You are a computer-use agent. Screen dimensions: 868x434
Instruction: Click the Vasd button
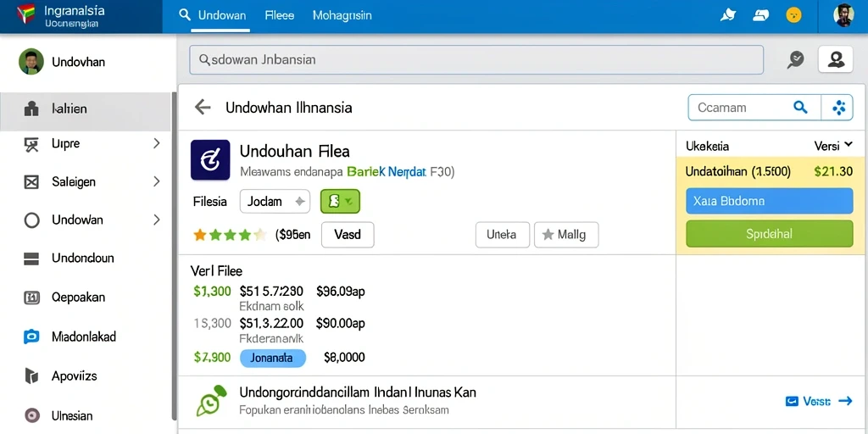pyautogui.click(x=348, y=235)
